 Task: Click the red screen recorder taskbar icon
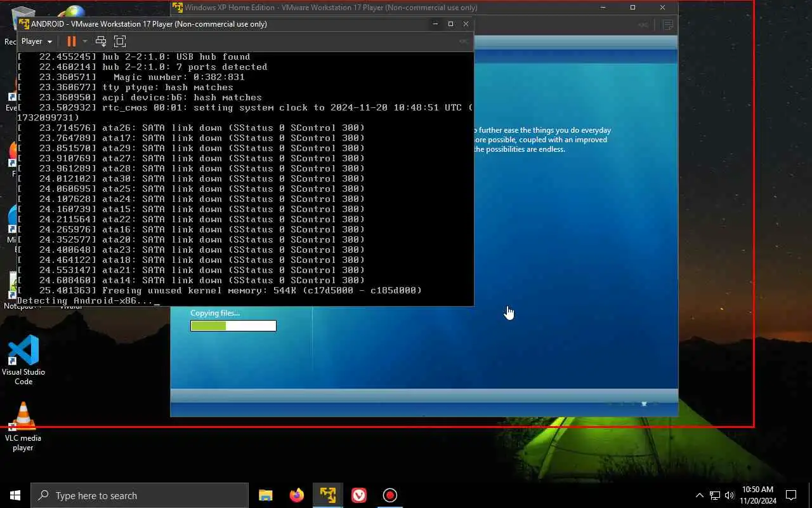coord(390,495)
